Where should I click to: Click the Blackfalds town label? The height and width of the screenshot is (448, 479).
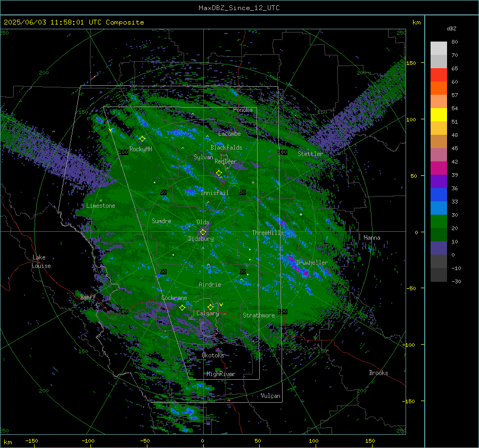[226, 148]
